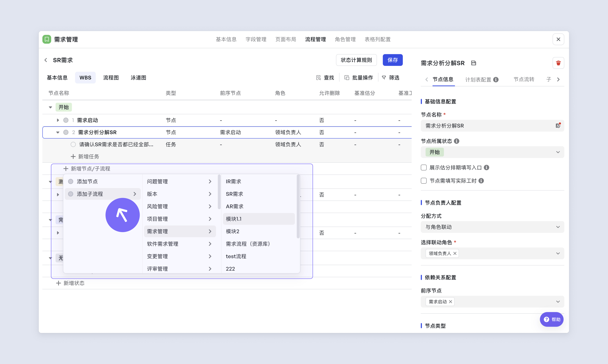
Task: Click scrollbar of the flow list column
Action: click(298, 206)
